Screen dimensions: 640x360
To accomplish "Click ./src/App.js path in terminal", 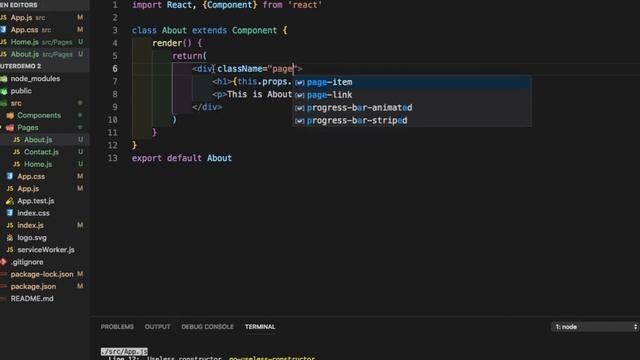I will [x=124, y=351].
